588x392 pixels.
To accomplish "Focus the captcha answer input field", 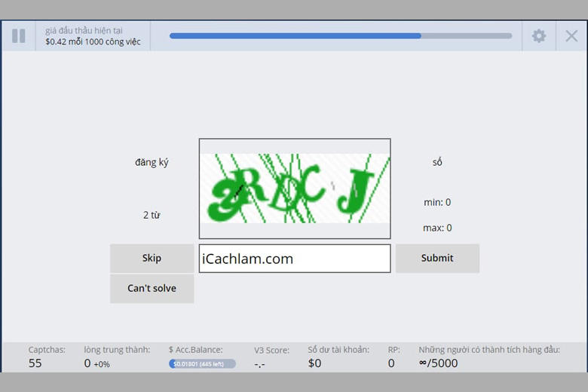I will click(295, 259).
